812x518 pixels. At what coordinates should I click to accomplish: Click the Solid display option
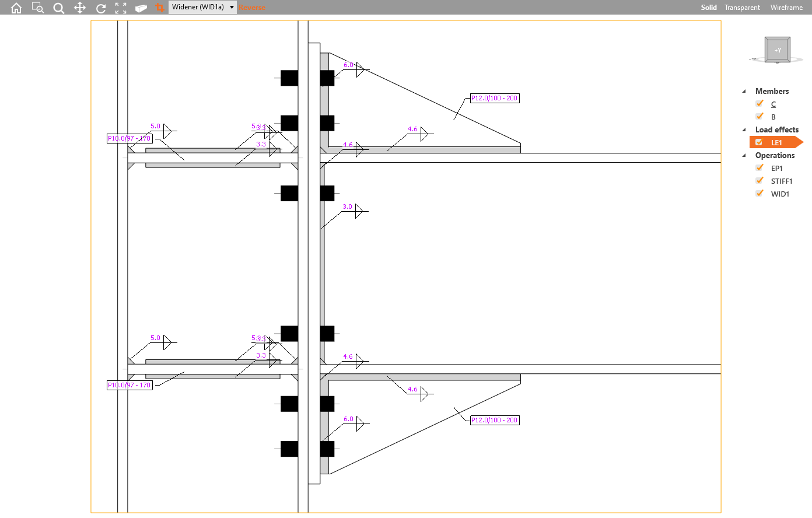coord(709,8)
